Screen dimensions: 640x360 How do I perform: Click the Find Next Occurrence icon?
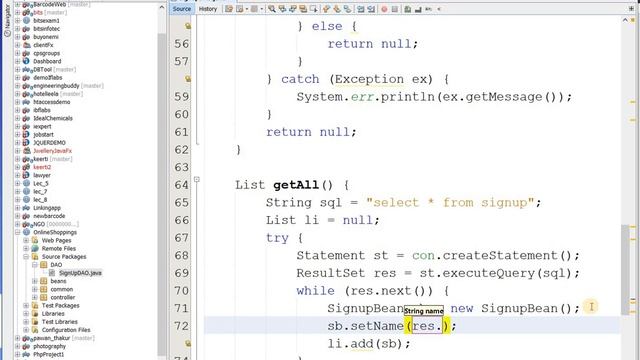coord(293,9)
